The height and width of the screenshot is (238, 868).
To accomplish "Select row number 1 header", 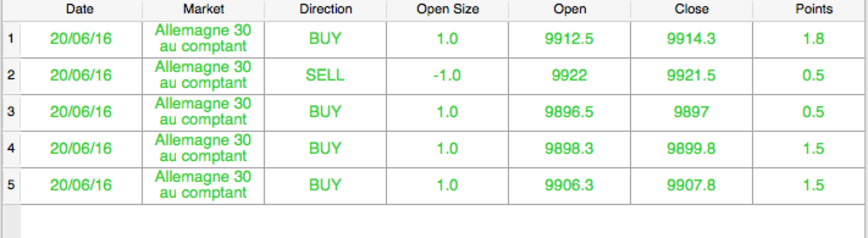I will pyautogui.click(x=10, y=39).
